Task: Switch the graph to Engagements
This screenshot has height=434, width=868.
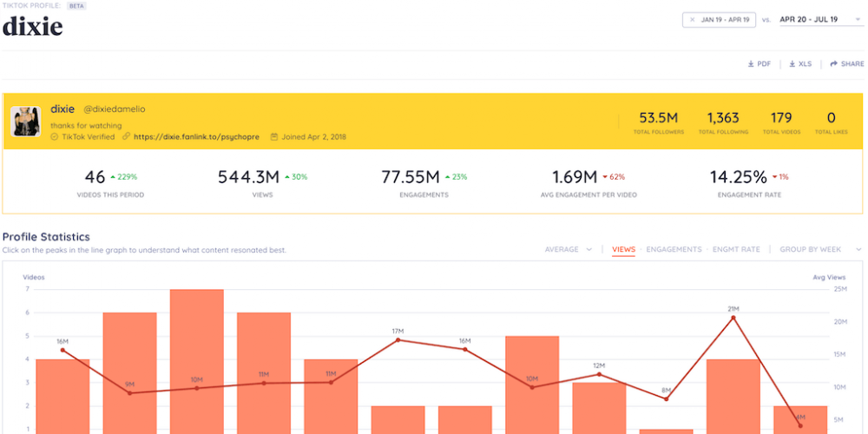Action: tap(674, 250)
